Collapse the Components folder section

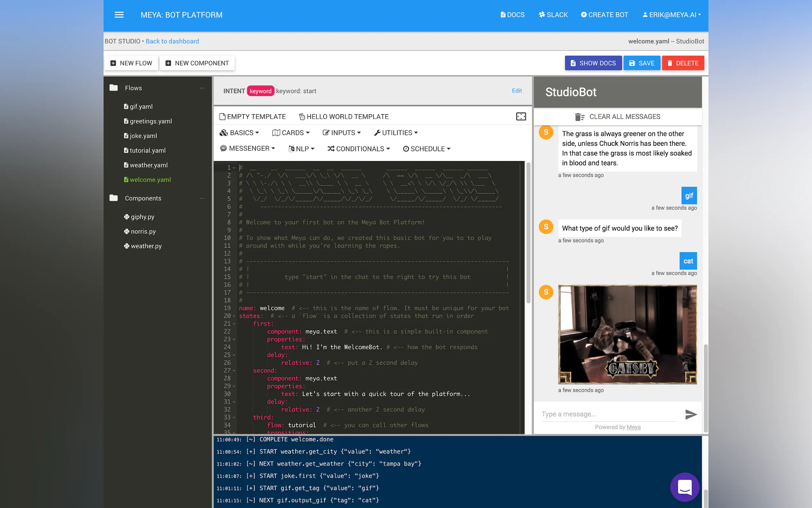[x=202, y=198]
